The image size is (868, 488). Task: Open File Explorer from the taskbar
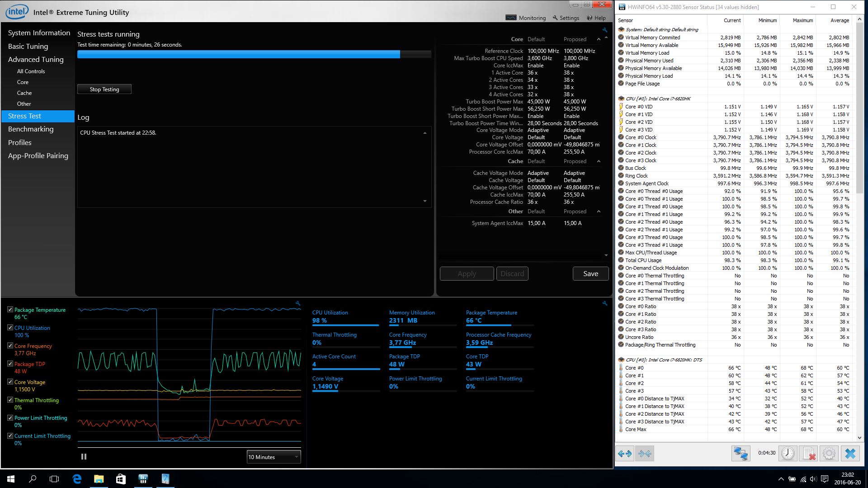(x=99, y=479)
